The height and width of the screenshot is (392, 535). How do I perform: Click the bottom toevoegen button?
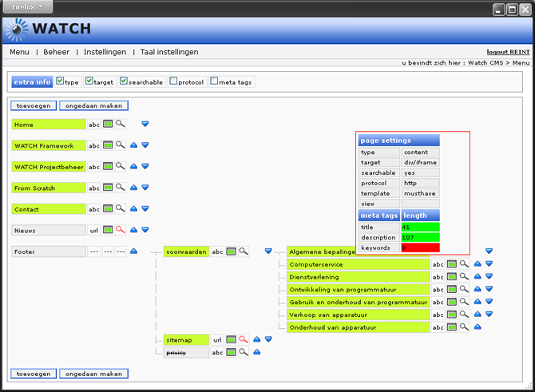(x=34, y=374)
